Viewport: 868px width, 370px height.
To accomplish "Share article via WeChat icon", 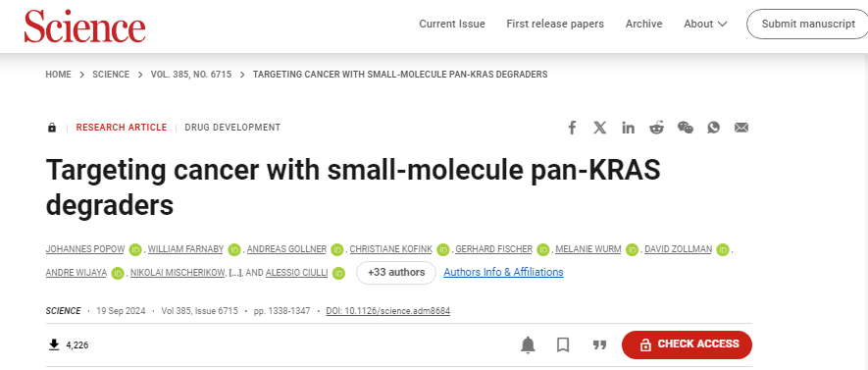I will tap(686, 128).
